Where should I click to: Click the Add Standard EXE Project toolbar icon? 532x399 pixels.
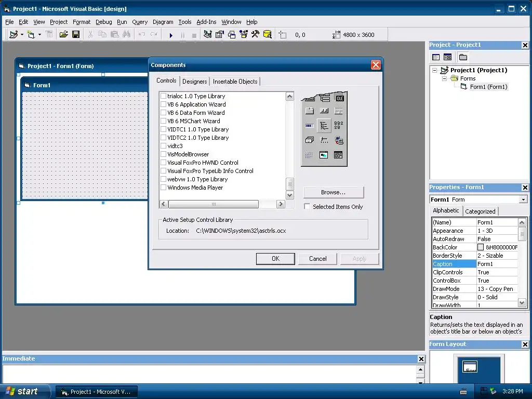tap(14, 35)
